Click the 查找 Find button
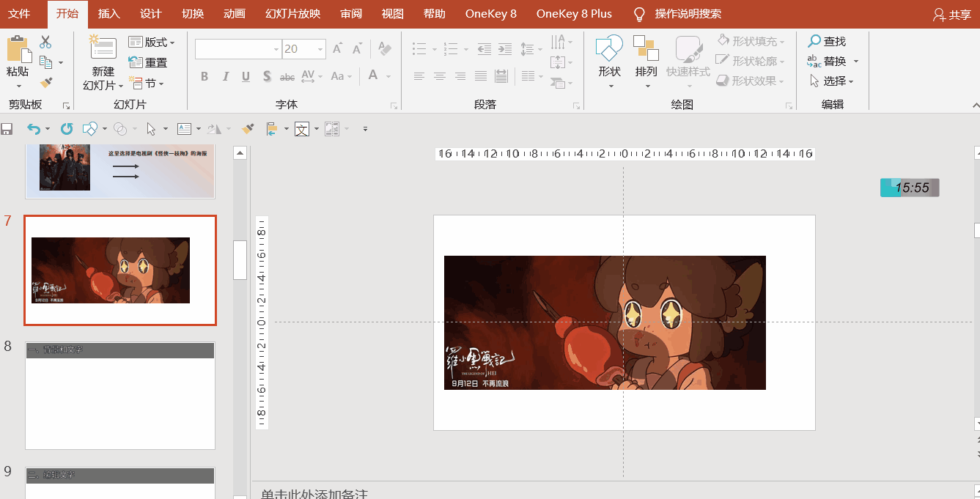Image resolution: width=980 pixels, height=499 pixels. (x=827, y=42)
